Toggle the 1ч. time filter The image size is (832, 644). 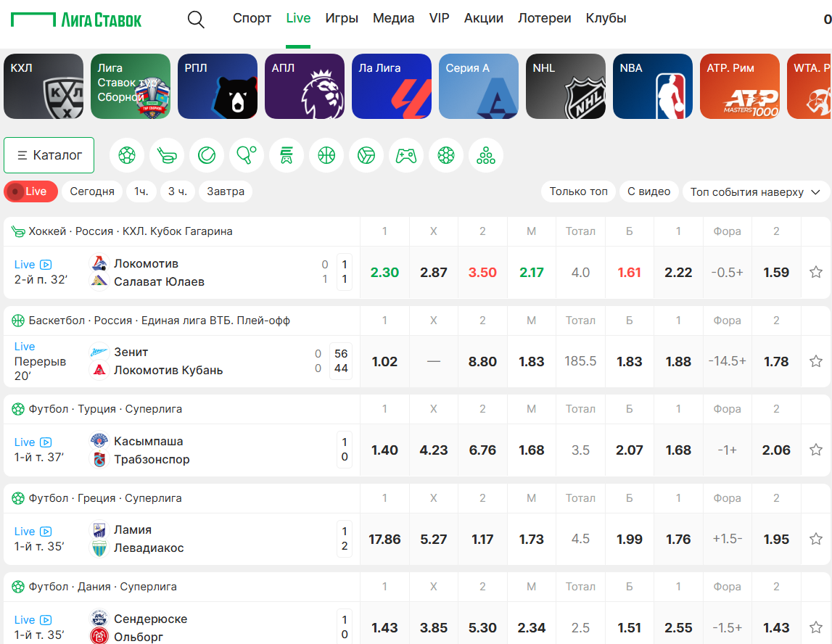coord(141,191)
